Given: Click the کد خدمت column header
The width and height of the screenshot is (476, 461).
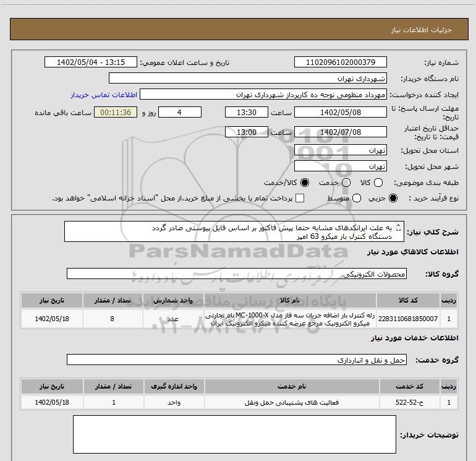Looking at the screenshot, I should [409, 386].
